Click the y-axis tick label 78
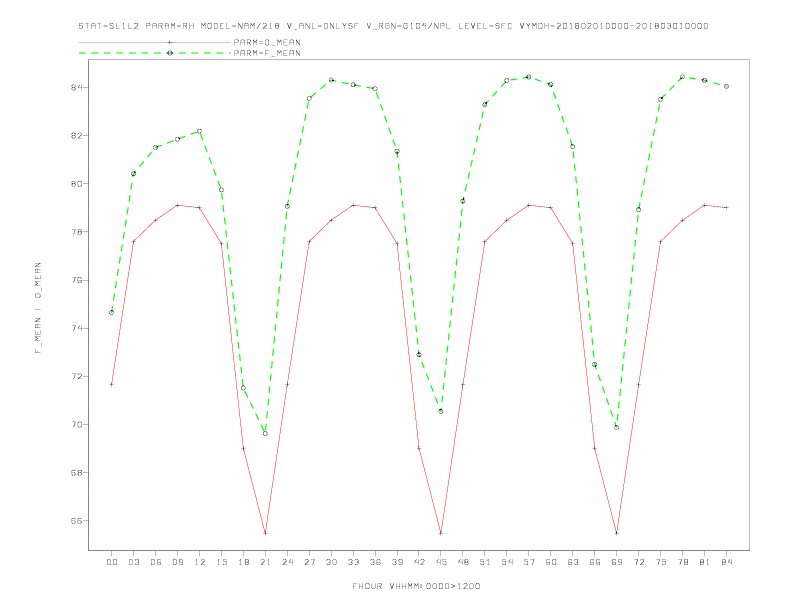792x612 pixels. tap(76, 232)
